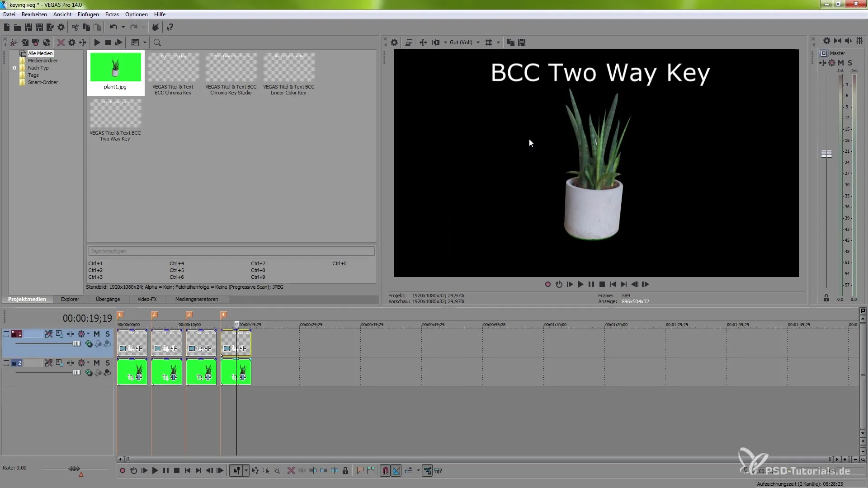Screen dimensions: 868x488
Task: Open the Undo history dropdown arrow
Action: [x=123, y=28]
